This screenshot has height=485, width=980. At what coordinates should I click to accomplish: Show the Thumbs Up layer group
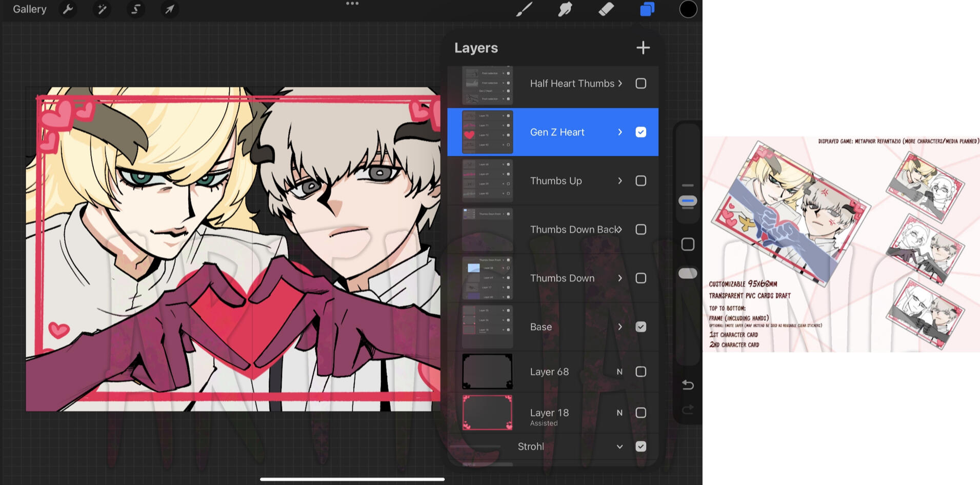coord(641,181)
